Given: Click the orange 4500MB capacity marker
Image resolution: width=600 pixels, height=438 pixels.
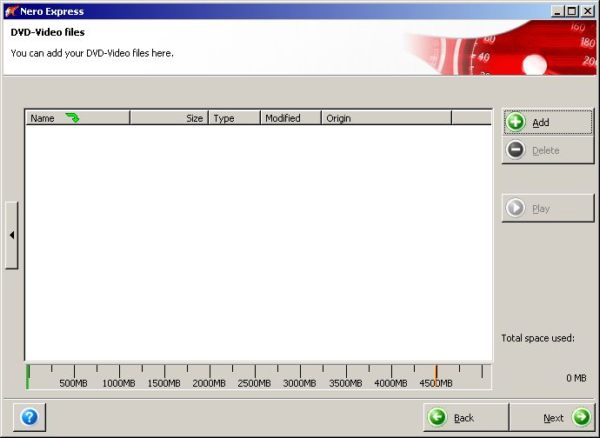Looking at the screenshot, I should pyautogui.click(x=435, y=374).
